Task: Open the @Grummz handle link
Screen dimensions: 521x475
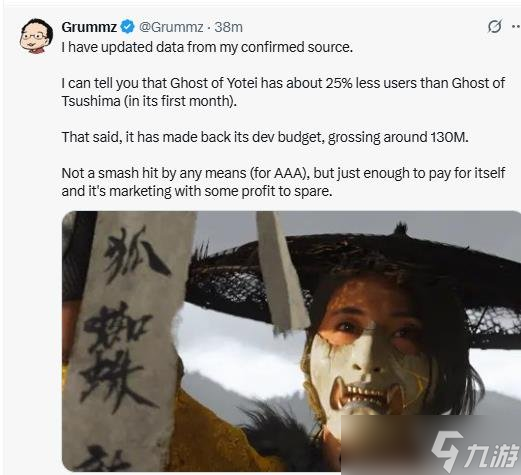Action: pyautogui.click(x=171, y=27)
